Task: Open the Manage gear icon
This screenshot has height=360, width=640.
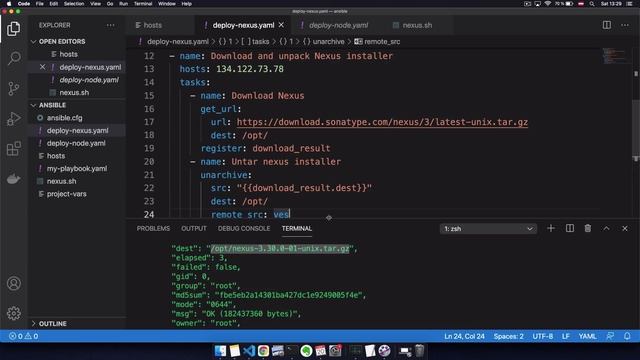Action: click(13, 313)
